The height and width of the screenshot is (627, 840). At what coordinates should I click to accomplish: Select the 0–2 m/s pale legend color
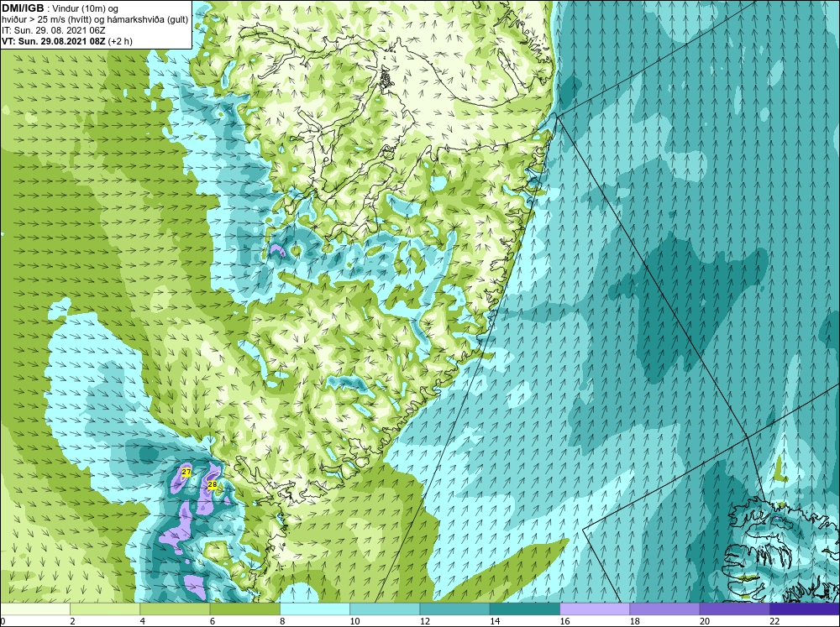(35, 609)
